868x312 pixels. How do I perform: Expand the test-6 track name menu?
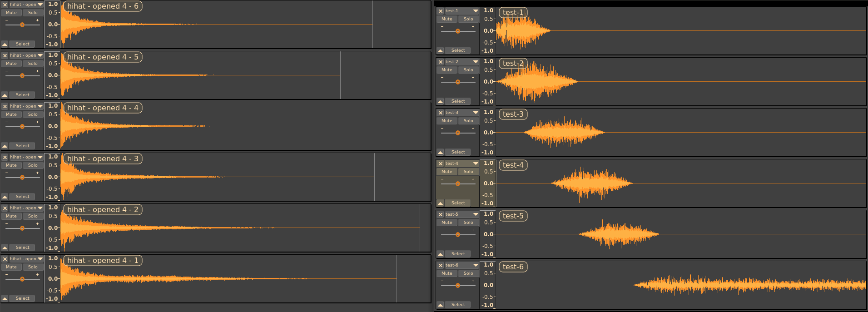[475, 265]
